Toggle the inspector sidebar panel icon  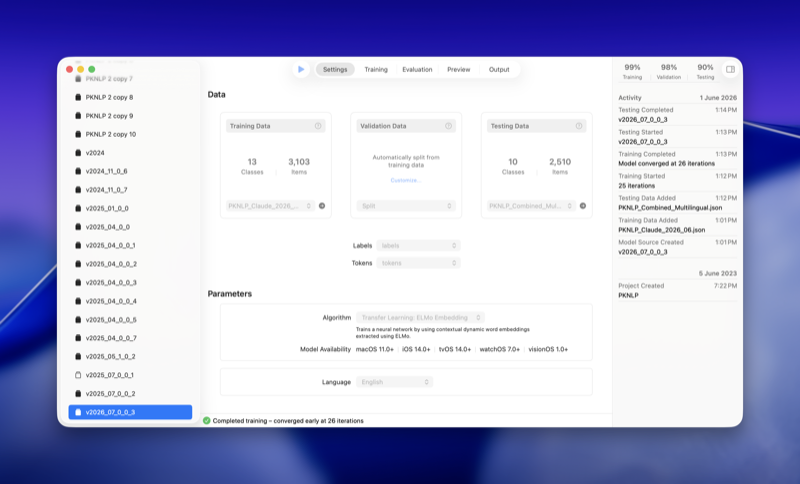(731, 69)
